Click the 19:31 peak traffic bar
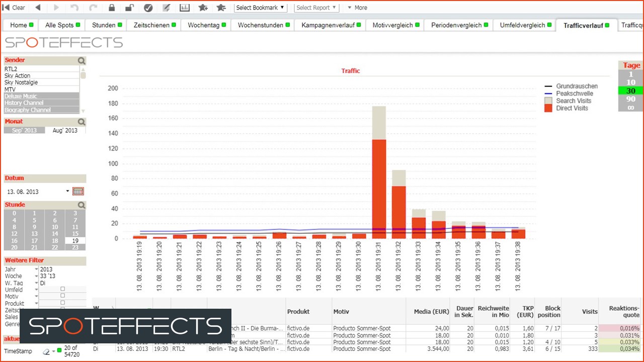Viewport: 644px width, 362px height. [x=379, y=172]
